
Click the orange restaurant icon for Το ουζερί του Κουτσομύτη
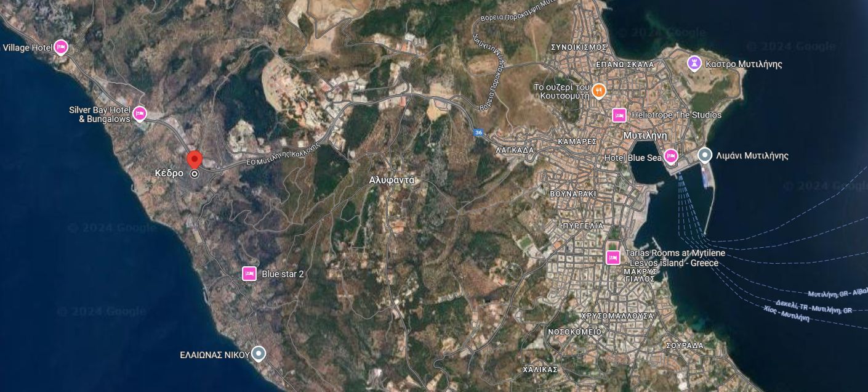tap(599, 91)
